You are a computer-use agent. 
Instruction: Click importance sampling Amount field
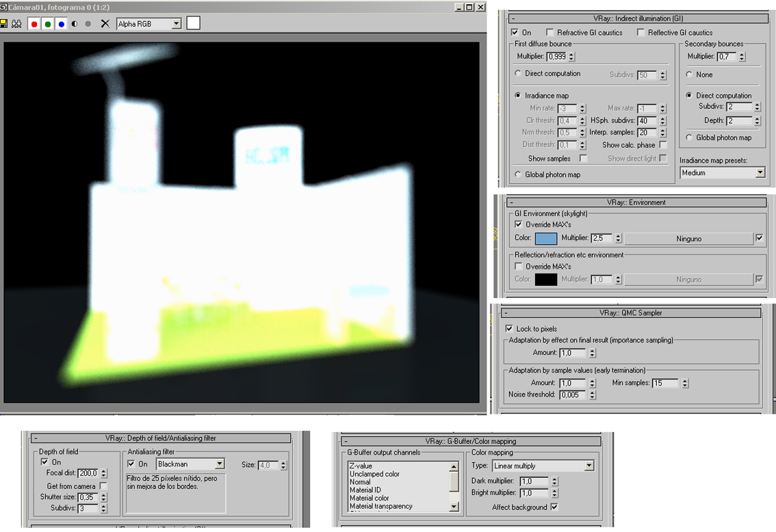(x=573, y=353)
